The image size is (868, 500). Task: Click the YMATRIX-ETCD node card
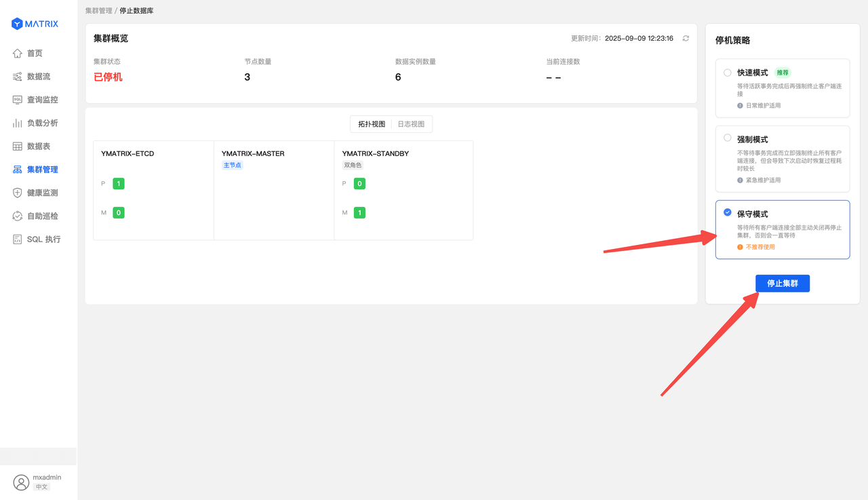tap(154, 191)
